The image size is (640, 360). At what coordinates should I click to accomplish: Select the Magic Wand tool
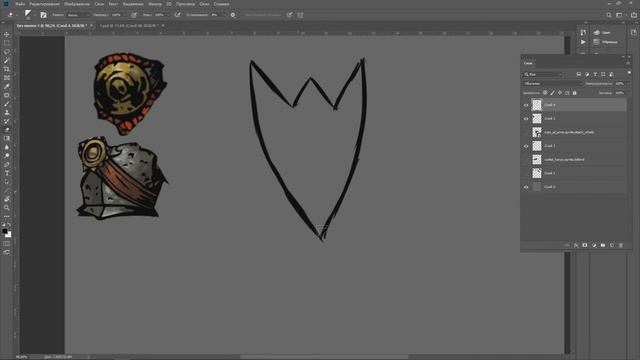(7, 60)
